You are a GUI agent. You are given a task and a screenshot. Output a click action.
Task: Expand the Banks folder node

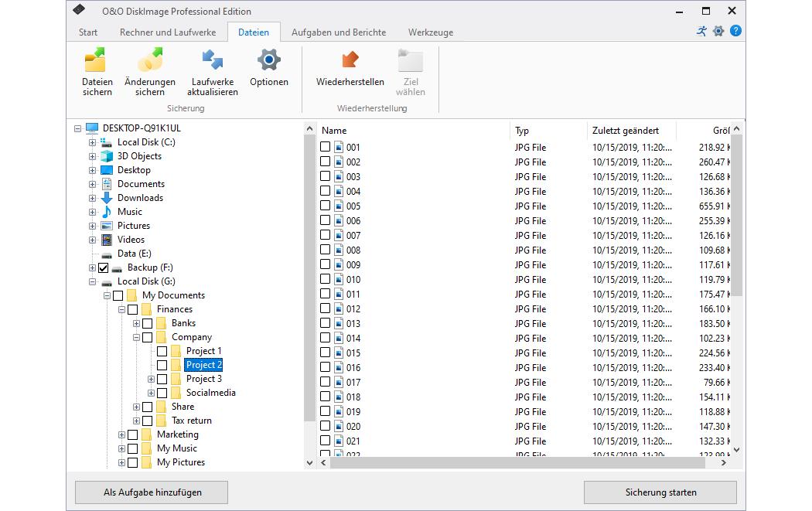(136, 324)
